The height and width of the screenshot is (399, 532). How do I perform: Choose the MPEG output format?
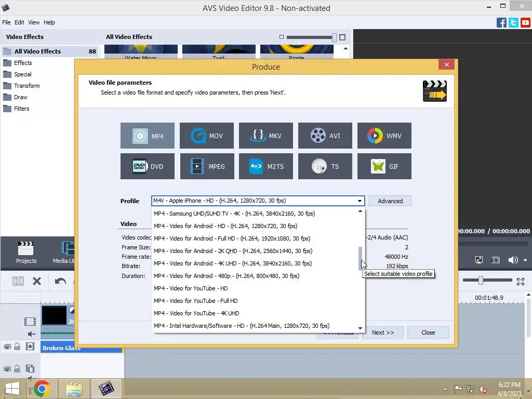207,166
